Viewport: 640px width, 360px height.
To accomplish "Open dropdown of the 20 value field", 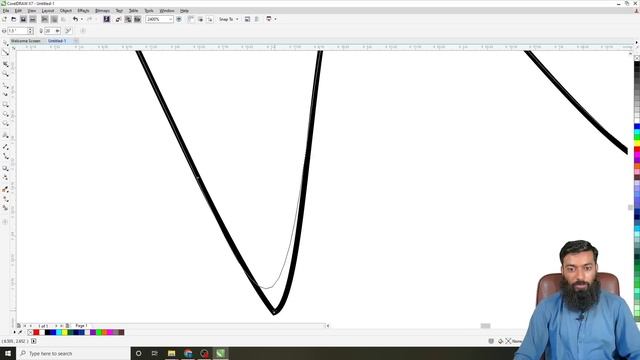I will click(x=58, y=31).
